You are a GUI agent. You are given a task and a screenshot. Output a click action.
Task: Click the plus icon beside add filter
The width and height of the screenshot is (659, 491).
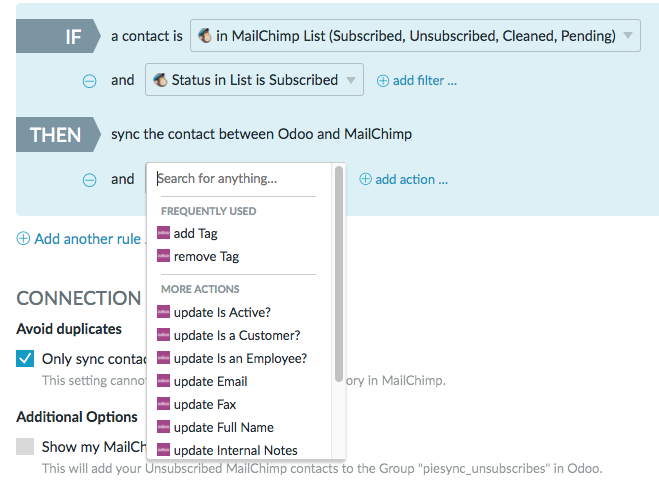(382, 81)
